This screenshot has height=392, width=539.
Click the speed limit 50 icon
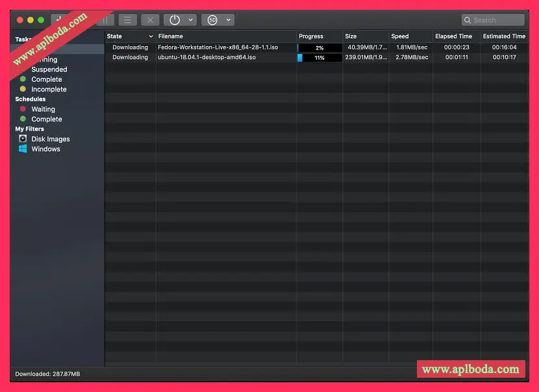pos(212,20)
